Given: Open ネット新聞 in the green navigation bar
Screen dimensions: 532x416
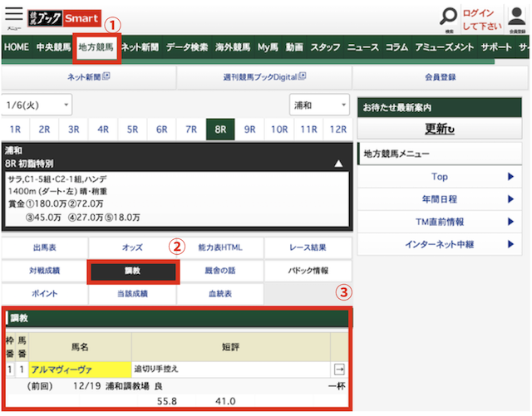Looking at the screenshot, I should (140, 47).
